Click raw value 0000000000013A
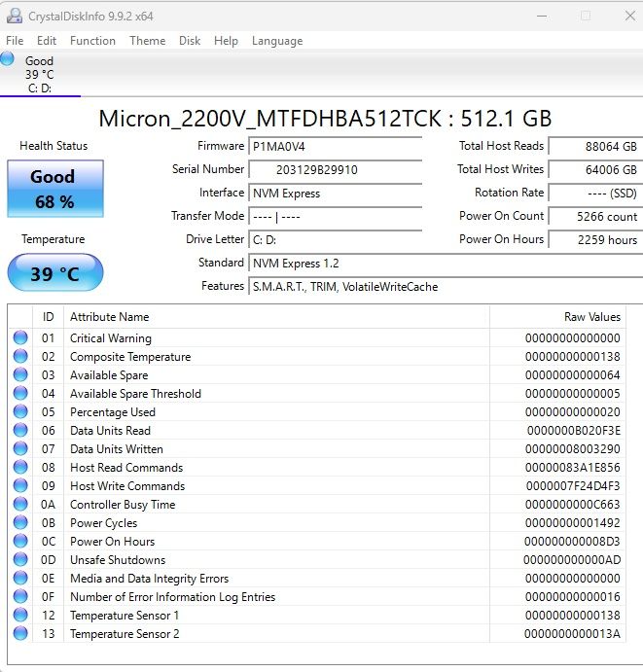 click(572, 634)
